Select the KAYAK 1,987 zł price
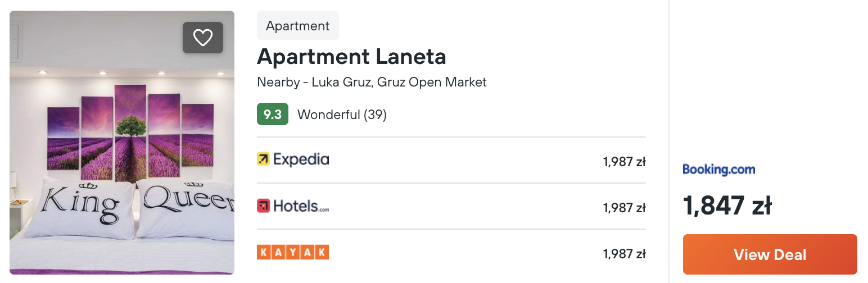This screenshot has height=283, width=868. click(x=625, y=254)
